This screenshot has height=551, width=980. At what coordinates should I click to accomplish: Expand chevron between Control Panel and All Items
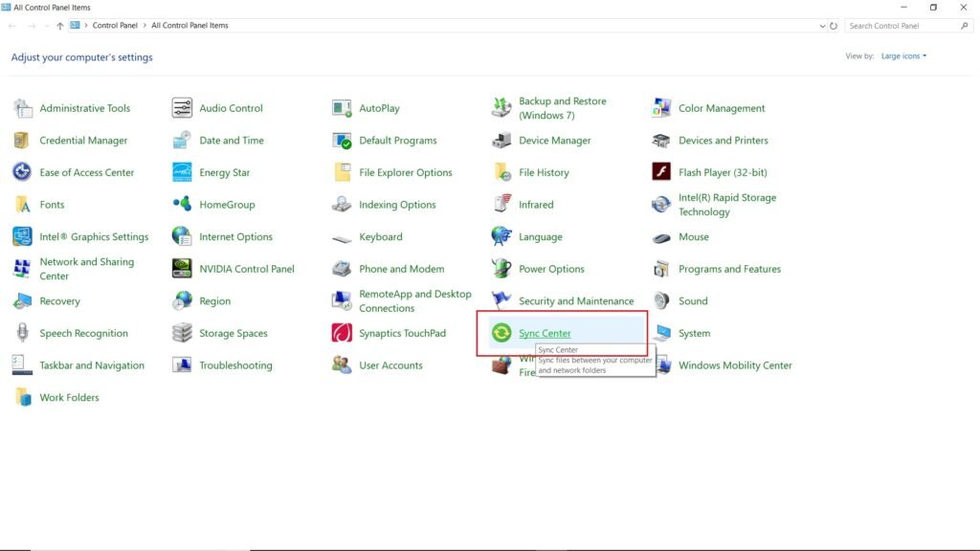pos(145,26)
